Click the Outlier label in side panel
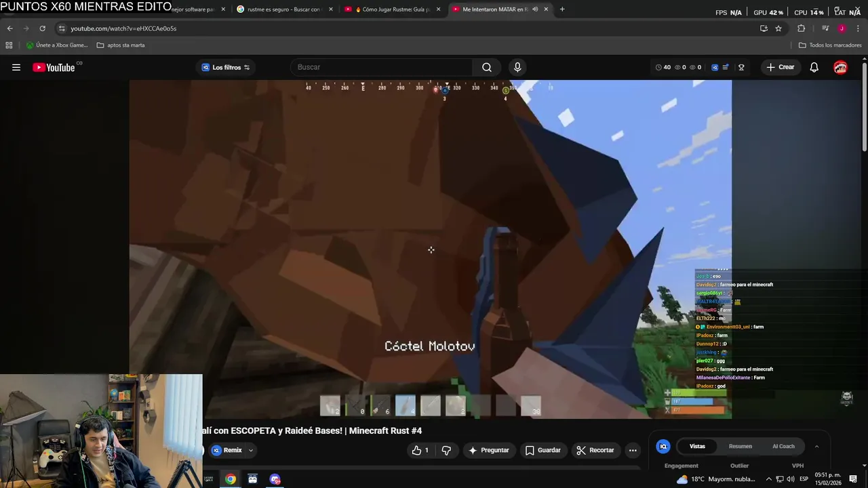Viewport: 868px width, 488px height. (x=739, y=466)
